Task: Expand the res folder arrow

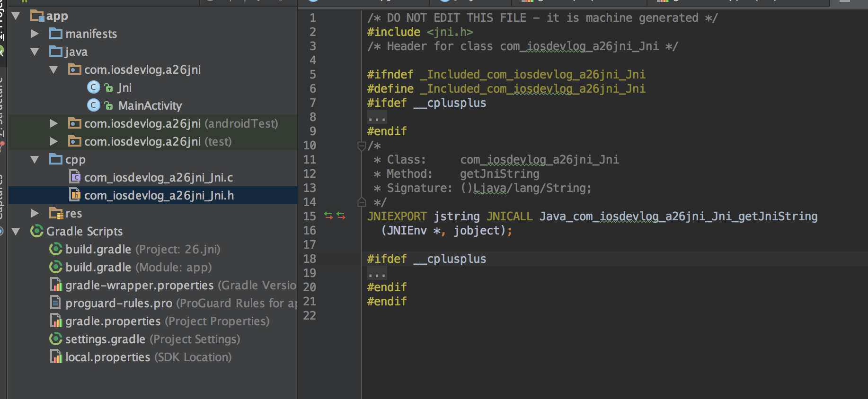Action: click(x=35, y=213)
